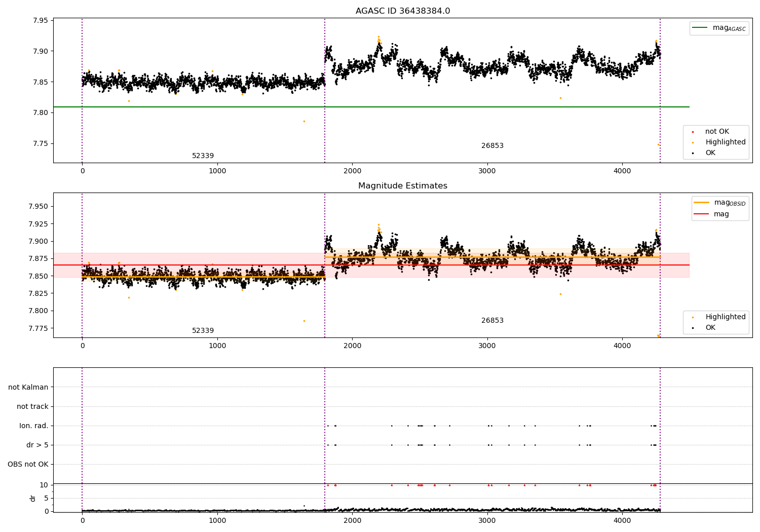This screenshot has width=760, height=532.
Task: Click the 10 tick on the dr axis
Action: 44,485
